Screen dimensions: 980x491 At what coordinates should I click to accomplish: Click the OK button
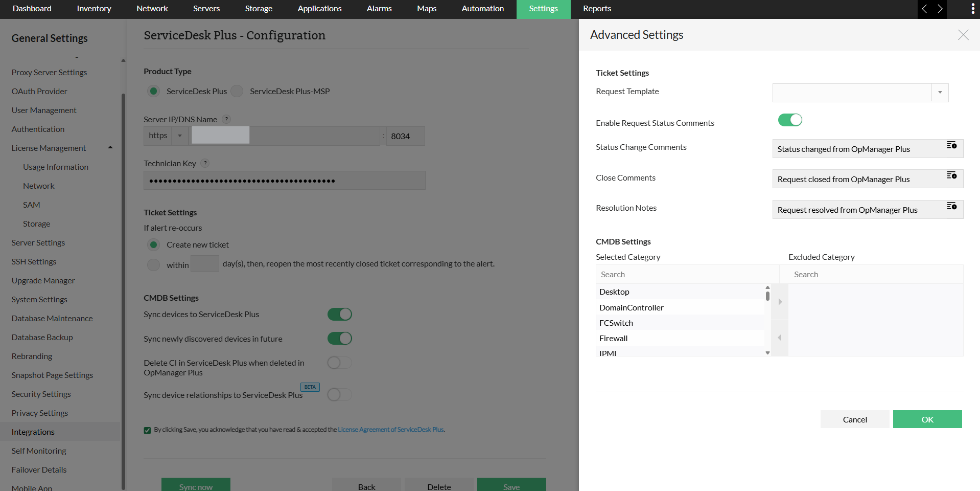(x=927, y=419)
